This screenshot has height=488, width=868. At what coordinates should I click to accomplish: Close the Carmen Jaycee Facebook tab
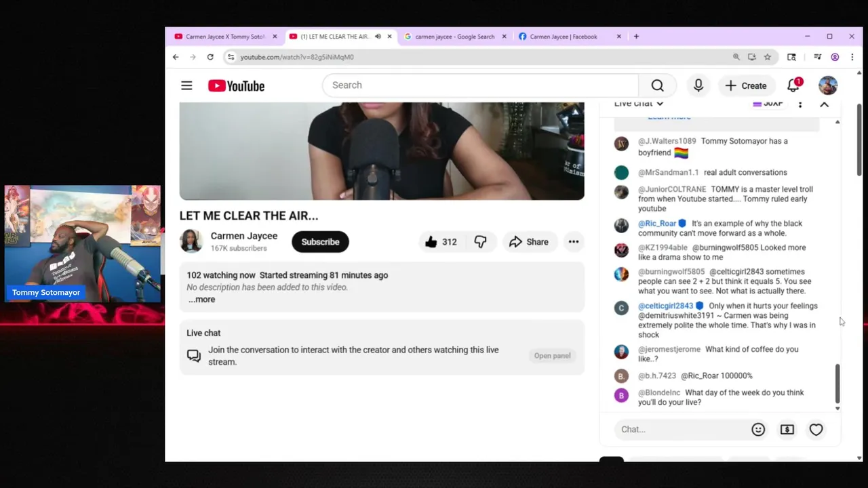(x=618, y=37)
